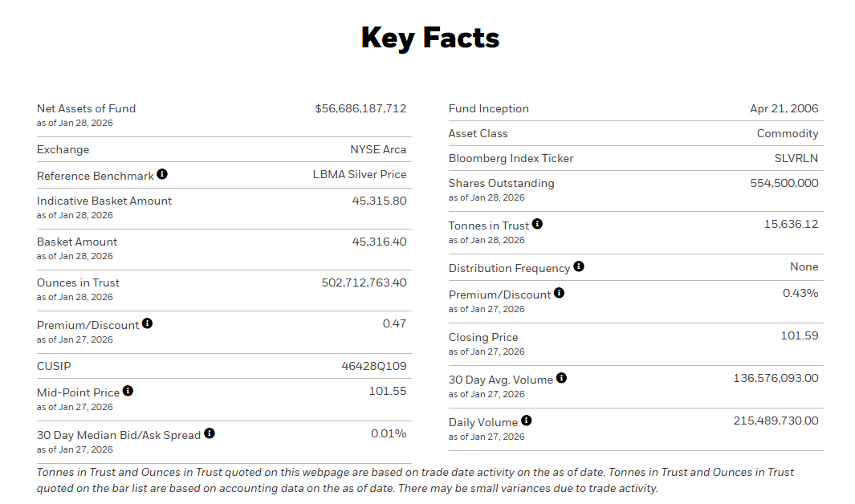
Task: Open info icon for 30 Day Avg. Volume
Action: click(x=561, y=378)
